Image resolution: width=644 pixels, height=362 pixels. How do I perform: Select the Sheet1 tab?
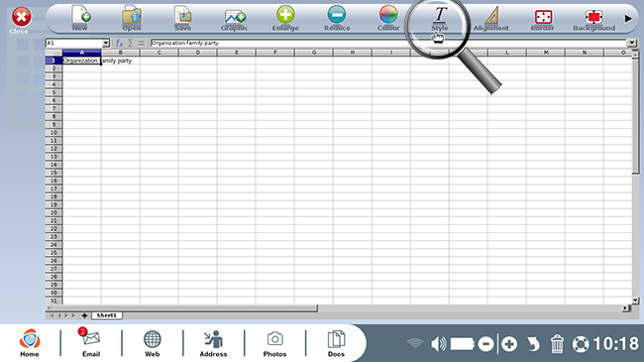(x=107, y=315)
